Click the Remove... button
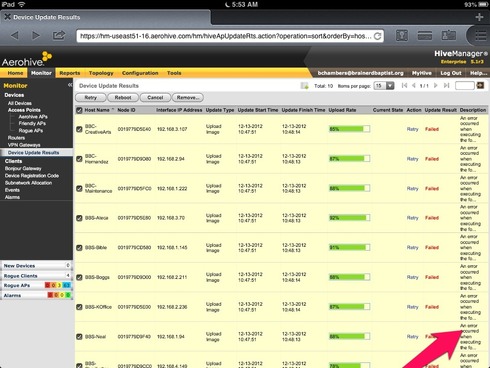 coord(188,98)
